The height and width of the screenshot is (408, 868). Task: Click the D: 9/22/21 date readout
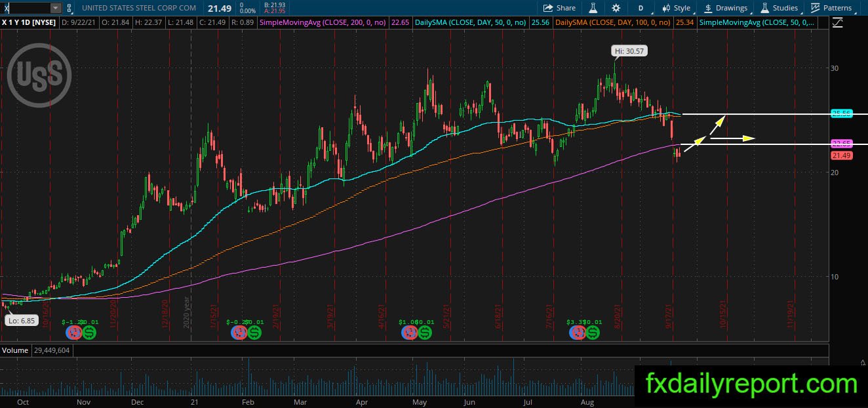(79, 22)
